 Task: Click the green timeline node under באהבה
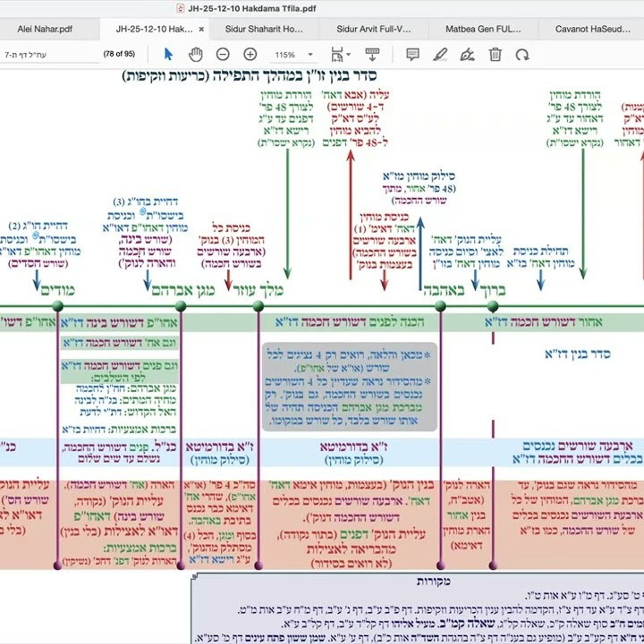pos(440,306)
